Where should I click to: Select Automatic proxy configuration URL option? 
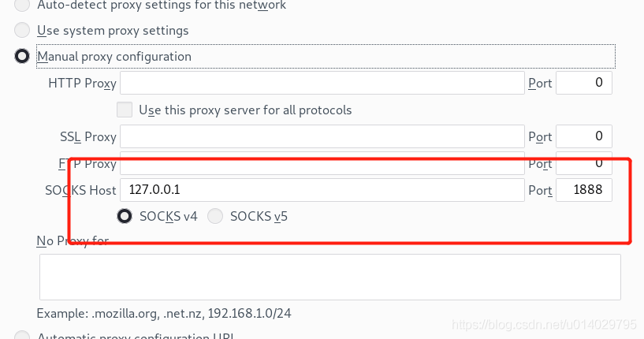pos(23,337)
